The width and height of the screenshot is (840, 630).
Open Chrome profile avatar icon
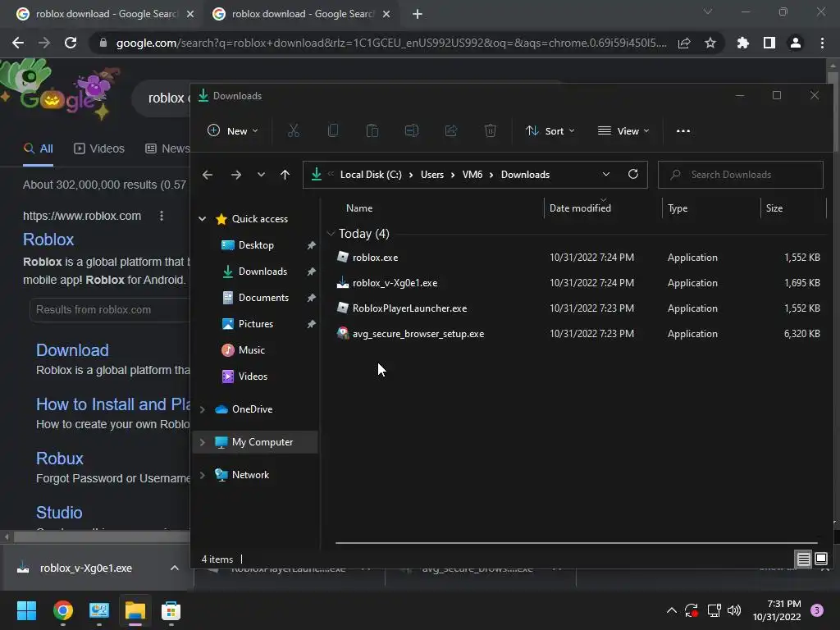796,43
